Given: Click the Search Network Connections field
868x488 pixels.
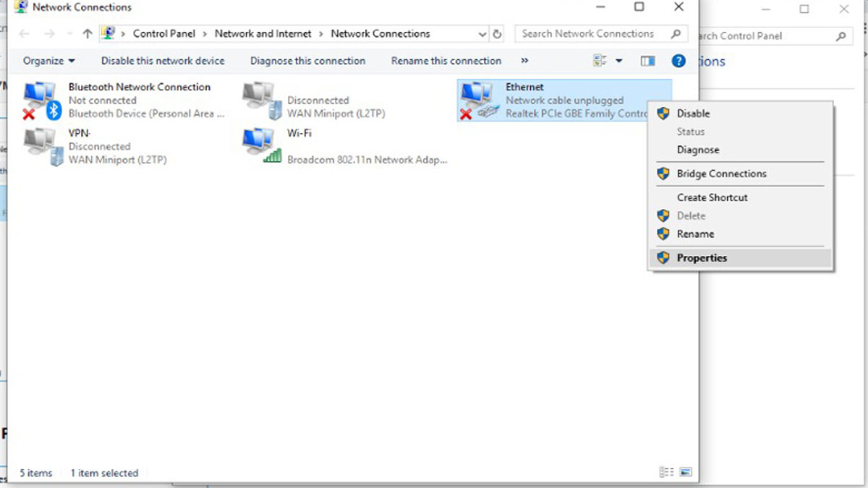Looking at the screenshot, I should pyautogui.click(x=593, y=34).
